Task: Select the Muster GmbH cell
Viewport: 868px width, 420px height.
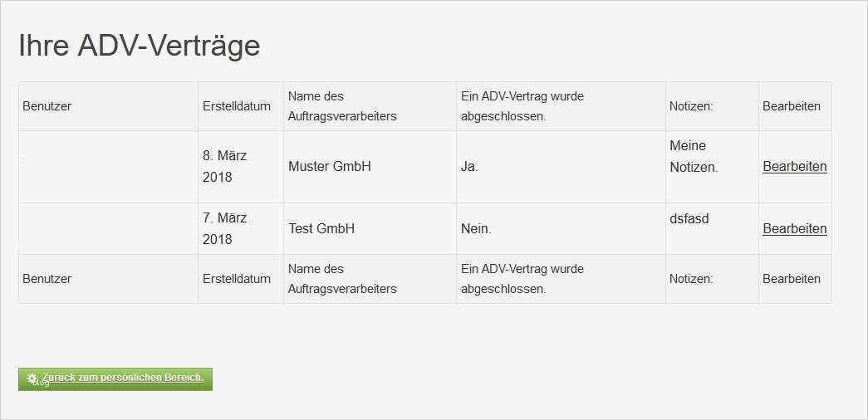Action: (x=330, y=167)
